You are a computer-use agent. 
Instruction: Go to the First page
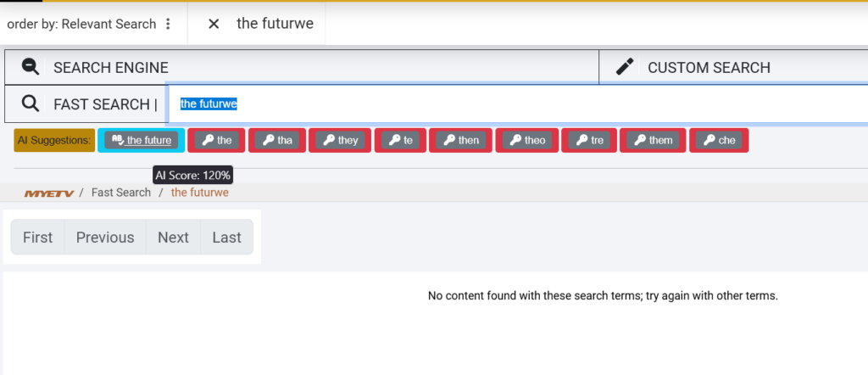click(x=37, y=238)
